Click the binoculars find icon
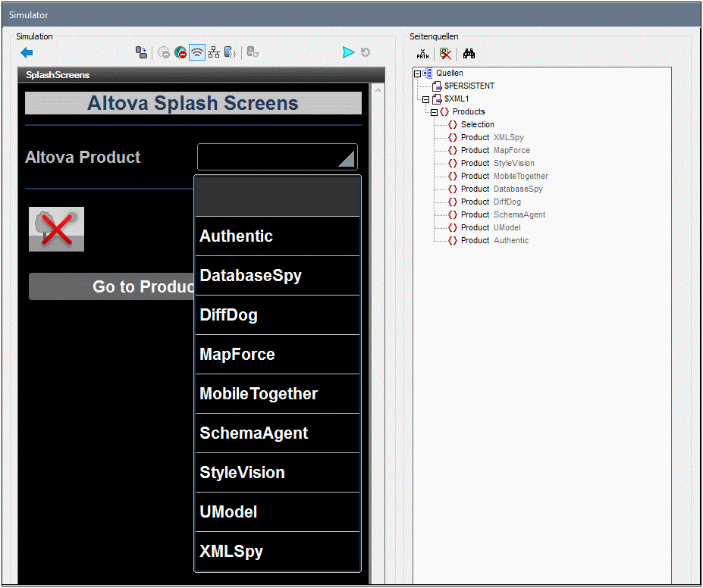The width and height of the screenshot is (703, 588). [469, 54]
